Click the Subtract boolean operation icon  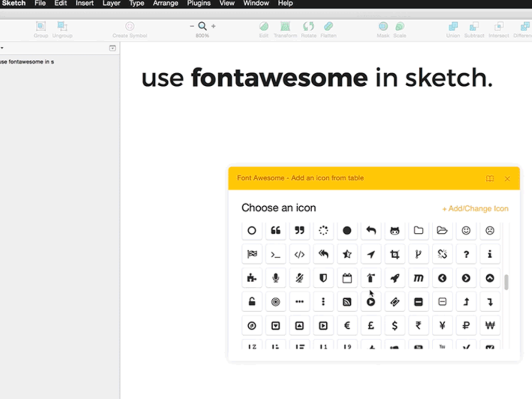click(474, 25)
